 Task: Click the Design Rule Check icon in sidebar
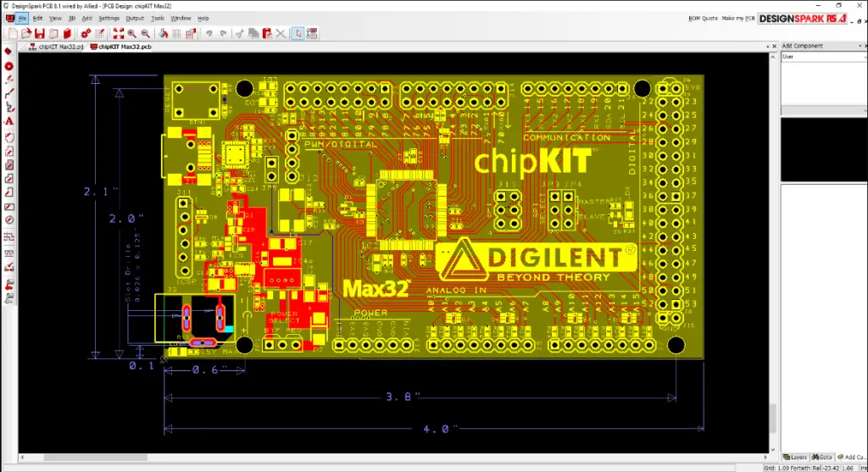[8, 267]
